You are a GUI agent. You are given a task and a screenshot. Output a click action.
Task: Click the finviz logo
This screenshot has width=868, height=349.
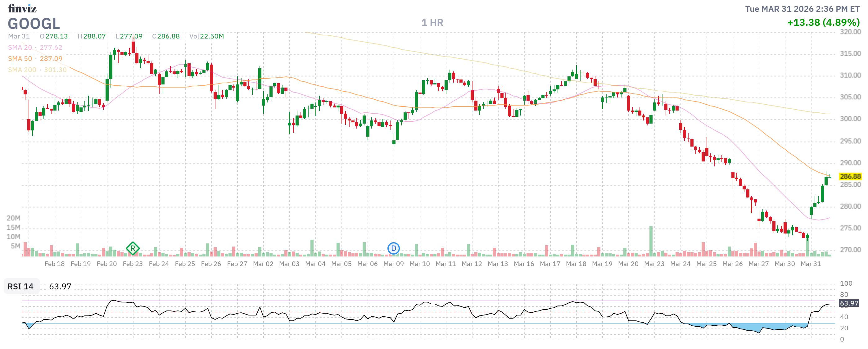(x=22, y=8)
